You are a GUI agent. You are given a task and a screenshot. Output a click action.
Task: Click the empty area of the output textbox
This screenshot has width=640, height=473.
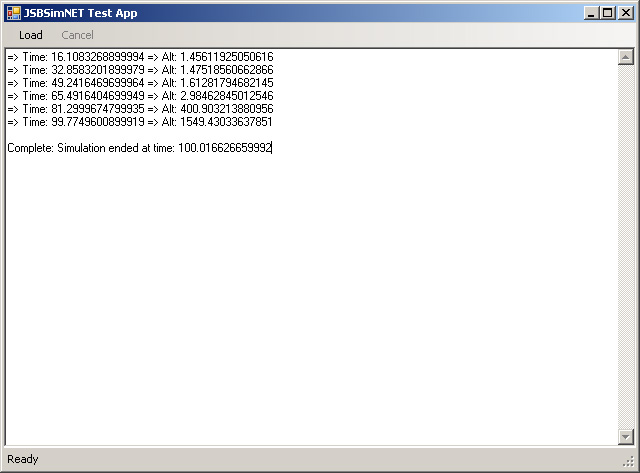(x=310, y=300)
